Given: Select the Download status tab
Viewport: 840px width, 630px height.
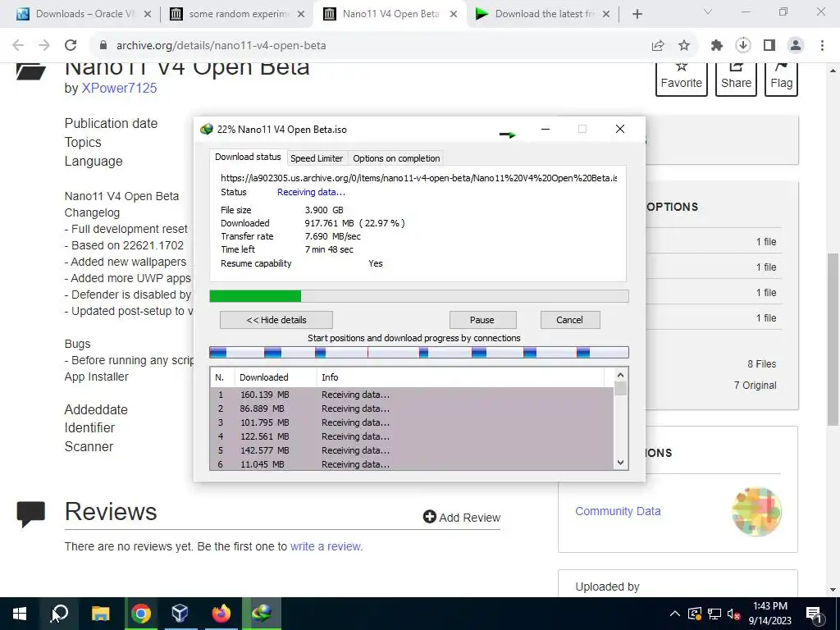Looking at the screenshot, I should [x=248, y=157].
